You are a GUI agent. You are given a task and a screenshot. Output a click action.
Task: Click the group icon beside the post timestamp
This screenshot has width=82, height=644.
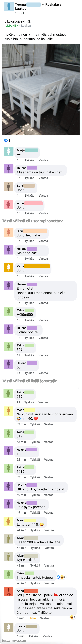(22, 13)
